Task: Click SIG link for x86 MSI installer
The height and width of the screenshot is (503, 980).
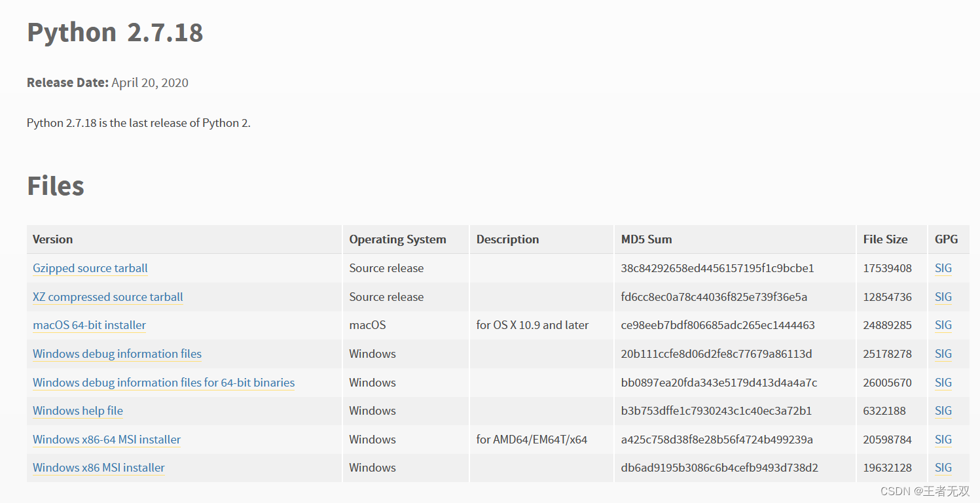Action: (x=943, y=468)
